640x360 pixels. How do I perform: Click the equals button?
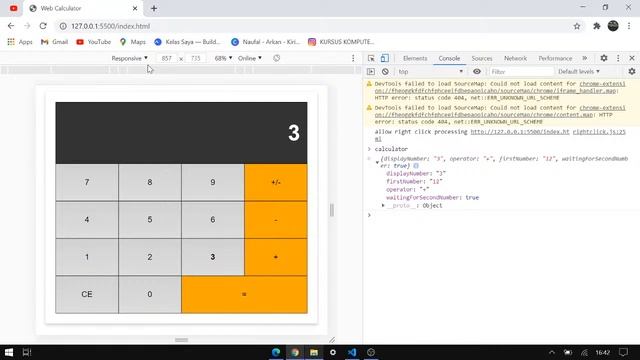click(244, 294)
